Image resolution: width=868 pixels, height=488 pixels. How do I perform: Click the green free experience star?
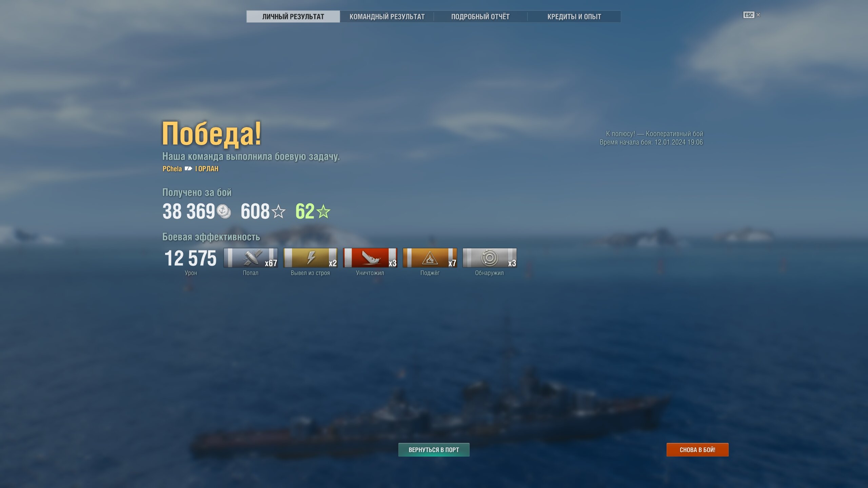[323, 211]
